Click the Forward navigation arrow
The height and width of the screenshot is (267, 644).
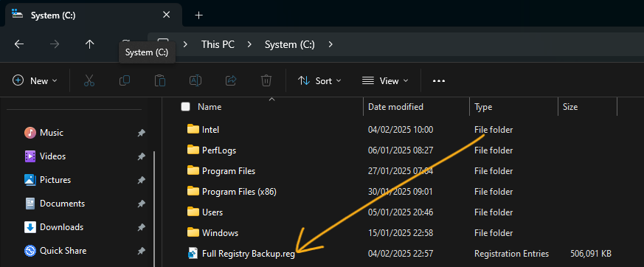point(54,44)
